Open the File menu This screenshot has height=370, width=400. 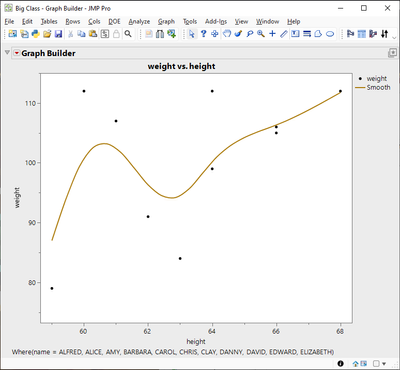click(9, 22)
